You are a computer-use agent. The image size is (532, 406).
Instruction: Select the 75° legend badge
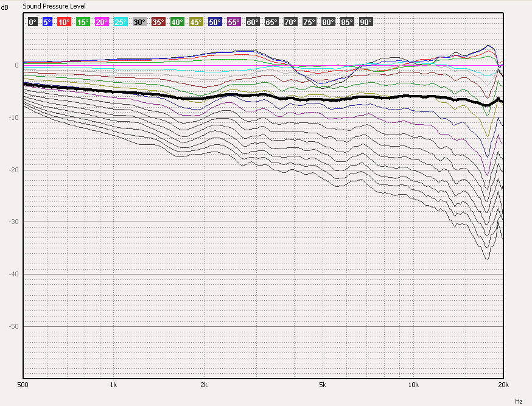click(x=309, y=23)
